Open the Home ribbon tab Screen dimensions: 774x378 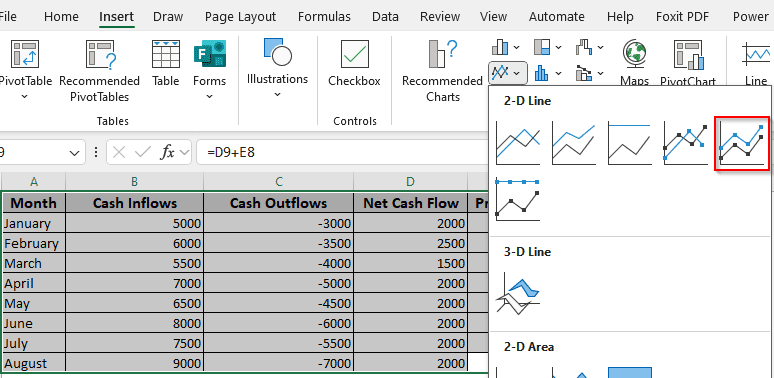(61, 16)
